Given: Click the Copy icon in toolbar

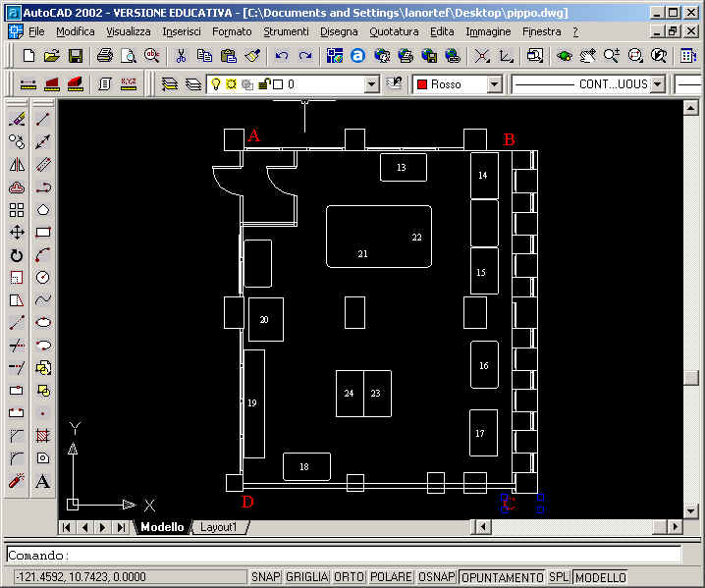Looking at the screenshot, I should coord(204,56).
